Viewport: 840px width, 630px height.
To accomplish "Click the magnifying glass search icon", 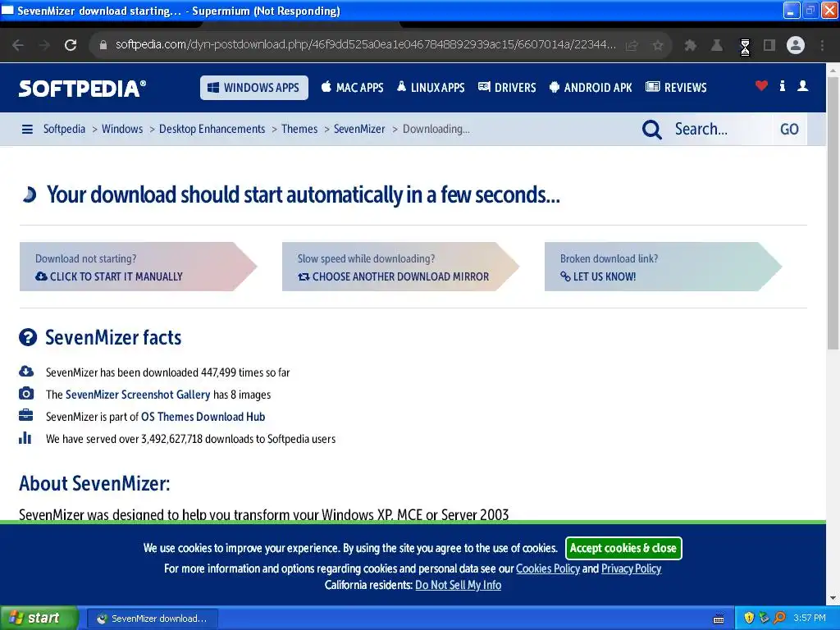I will 651,129.
